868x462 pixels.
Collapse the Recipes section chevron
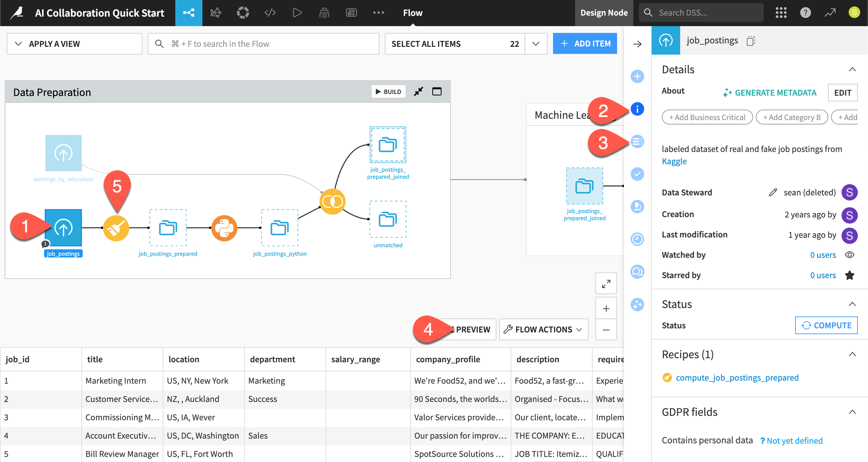pos(852,354)
